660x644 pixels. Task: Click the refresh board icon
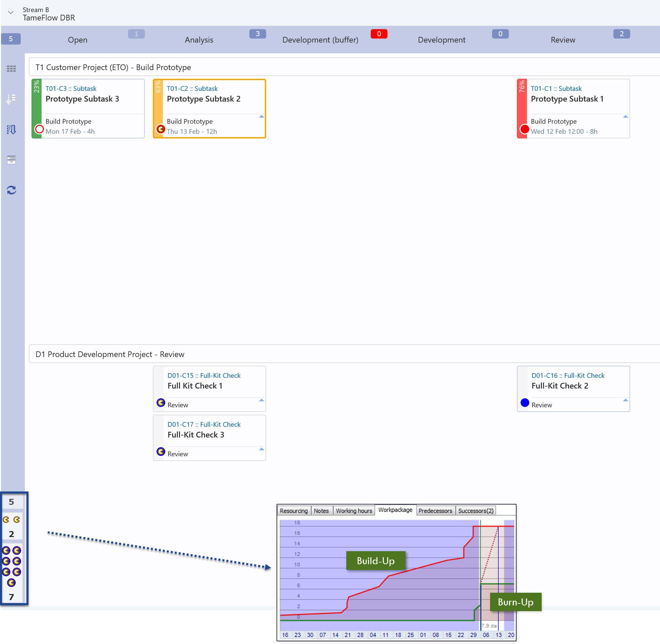pyautogui.click(x=11, y=190)
